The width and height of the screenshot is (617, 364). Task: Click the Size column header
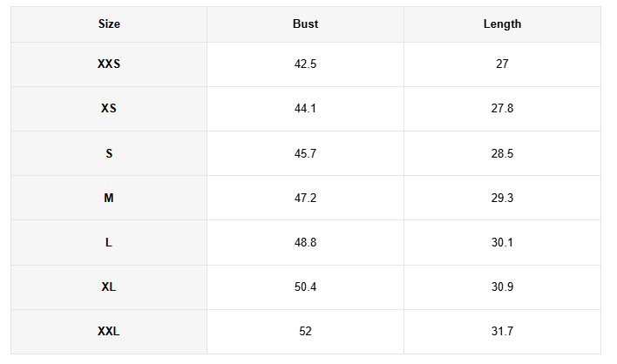[x=109, y=24]
